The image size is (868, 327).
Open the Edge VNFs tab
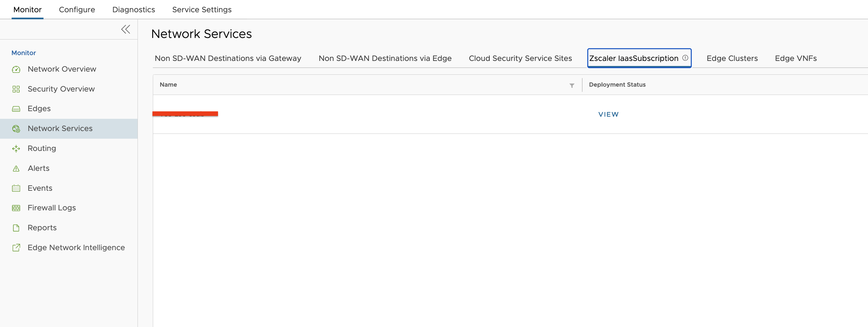click(x=795, y=58)
